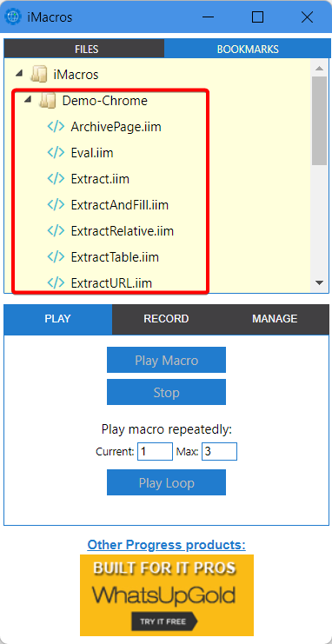The width and height of the screenshot is (332, 644).
Task: Minimize the iMacros window
Action: coord(209,17)
